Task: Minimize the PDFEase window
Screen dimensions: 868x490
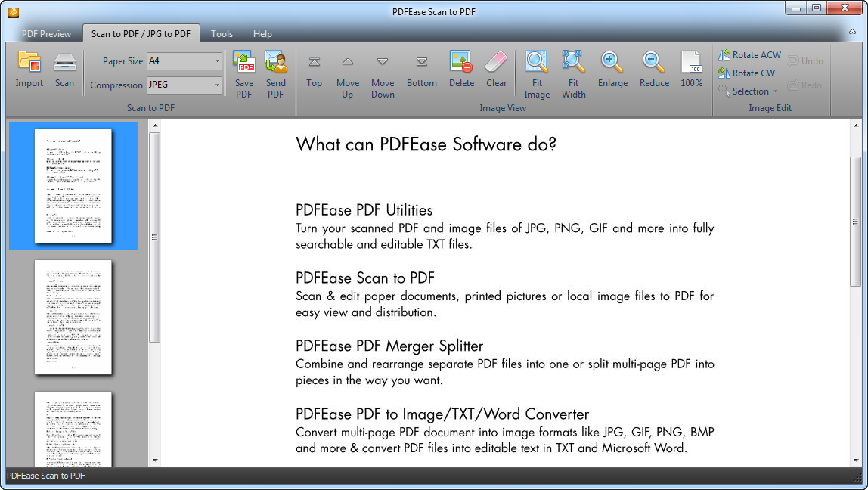Action: click(x=796, y=8)
